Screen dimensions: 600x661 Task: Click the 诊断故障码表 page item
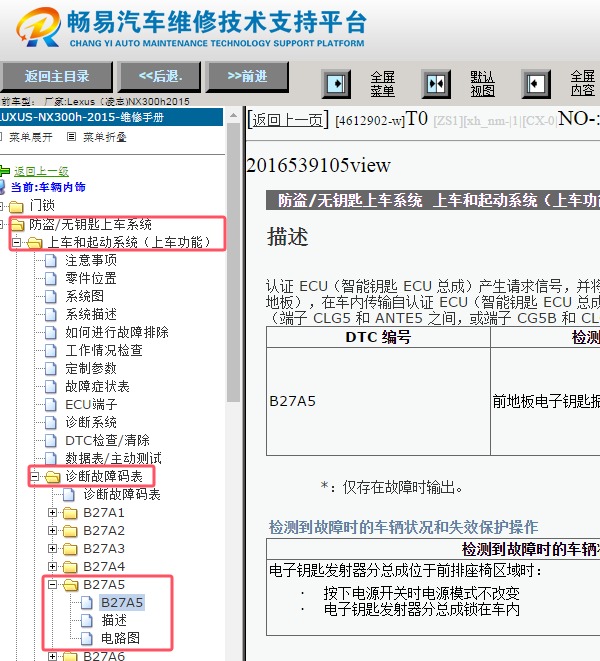pos(122,494)
